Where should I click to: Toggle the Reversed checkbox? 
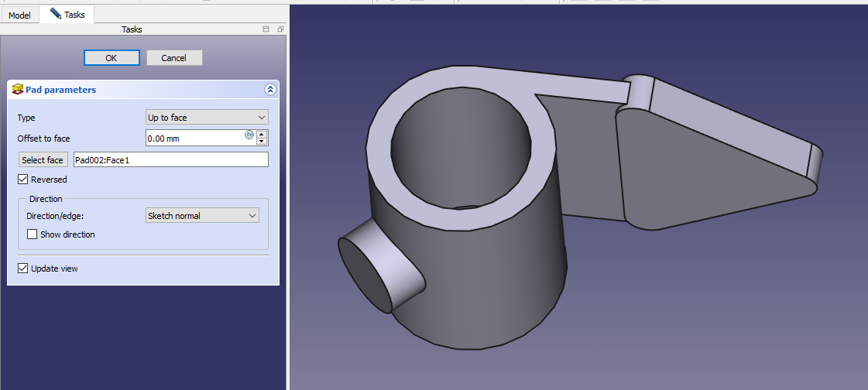pos(23,180)
